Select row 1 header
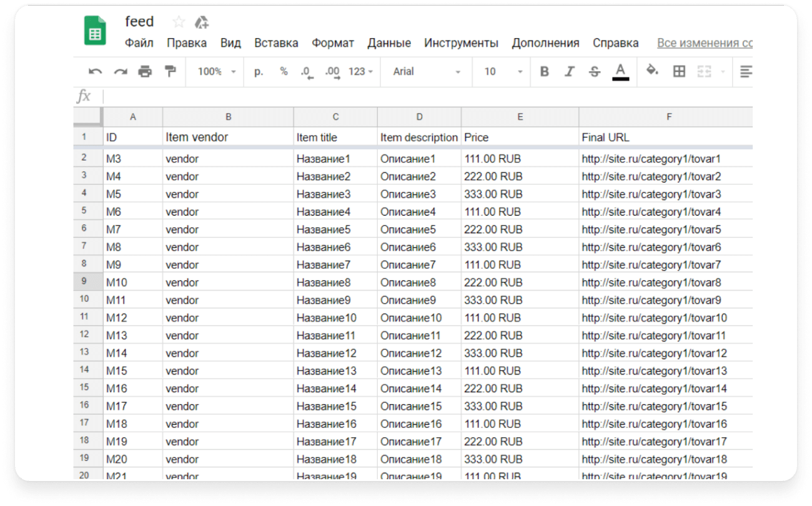Image resolution: width=812 pixels, height=506 pixels. (88, 137)
